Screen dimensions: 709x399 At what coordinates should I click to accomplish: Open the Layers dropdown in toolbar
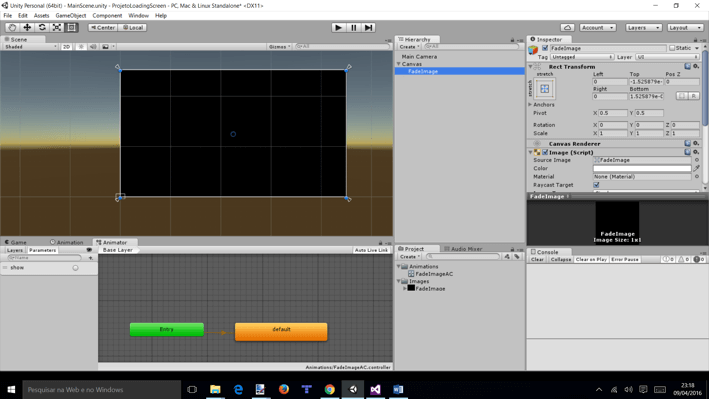pyautogui.click(x=643, y=28)
